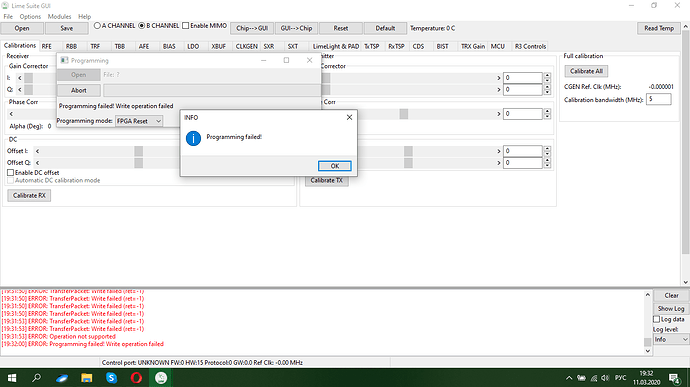This screenshot has width=690, height=387.
Task: Switch to the TxTSP tab
Action: click(x=372, y=46)
